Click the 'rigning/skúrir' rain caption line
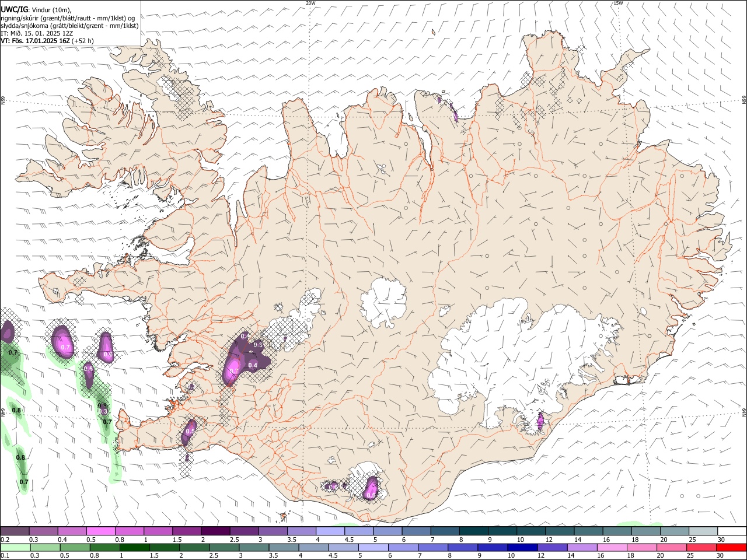 [68, 18]
